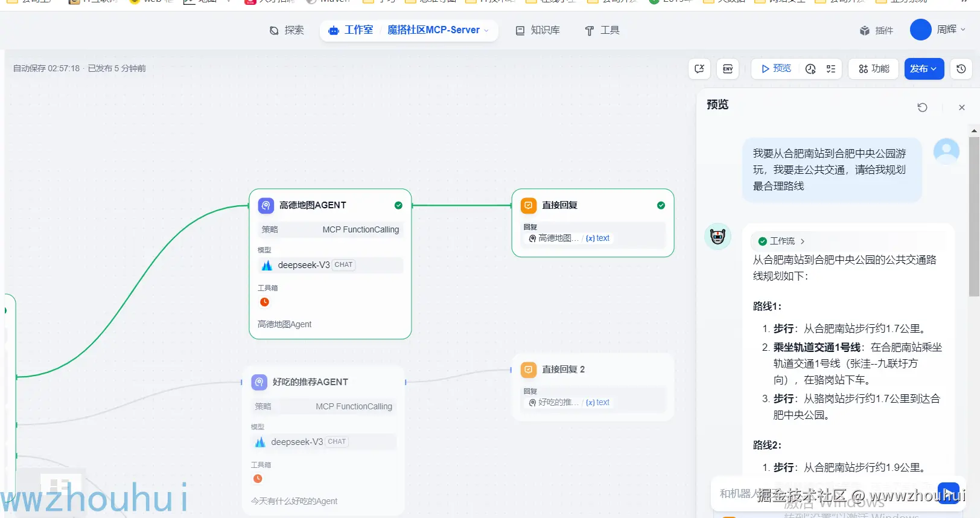Select the 直接回复 2 node title
Screen dimensions: 980x518
[x=563, y=369]
